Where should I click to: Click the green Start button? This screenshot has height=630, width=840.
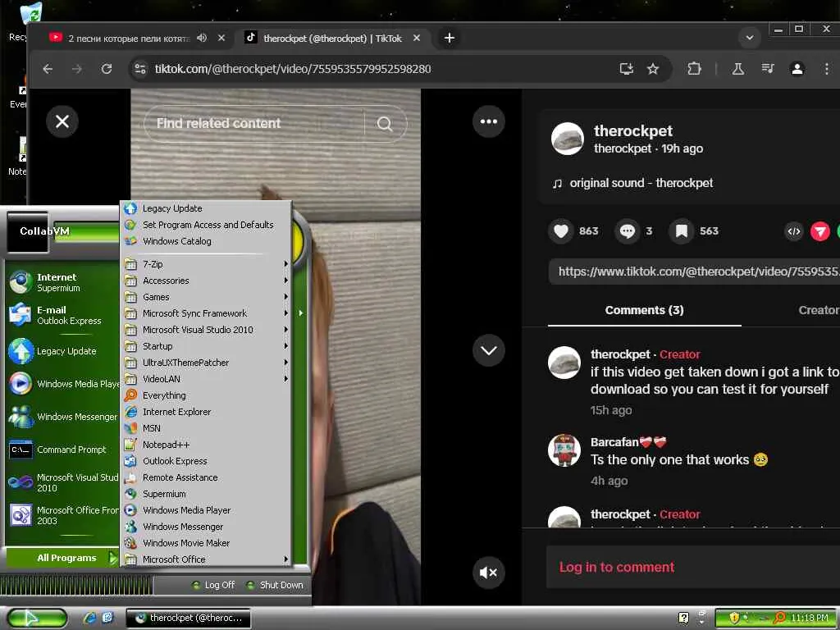tap(37, 619)
